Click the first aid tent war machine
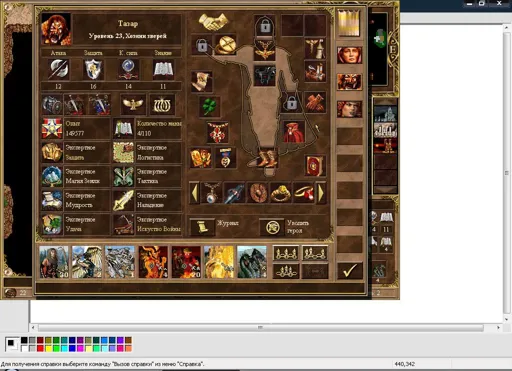Image resolution: width=512 pixels, height=371 pixels. [315, 49]
